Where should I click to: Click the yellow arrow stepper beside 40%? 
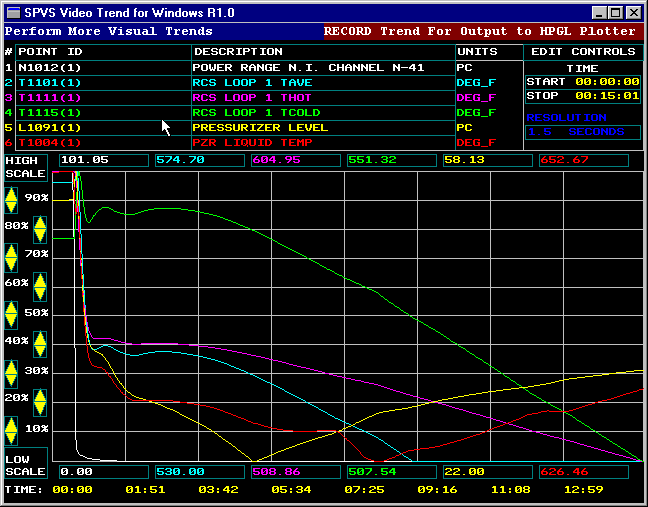(x=40, y=344)
